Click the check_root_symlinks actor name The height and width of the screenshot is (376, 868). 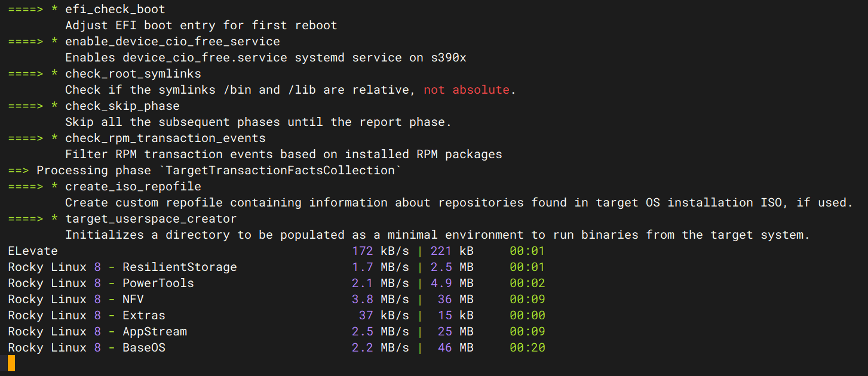click(133, 73)
